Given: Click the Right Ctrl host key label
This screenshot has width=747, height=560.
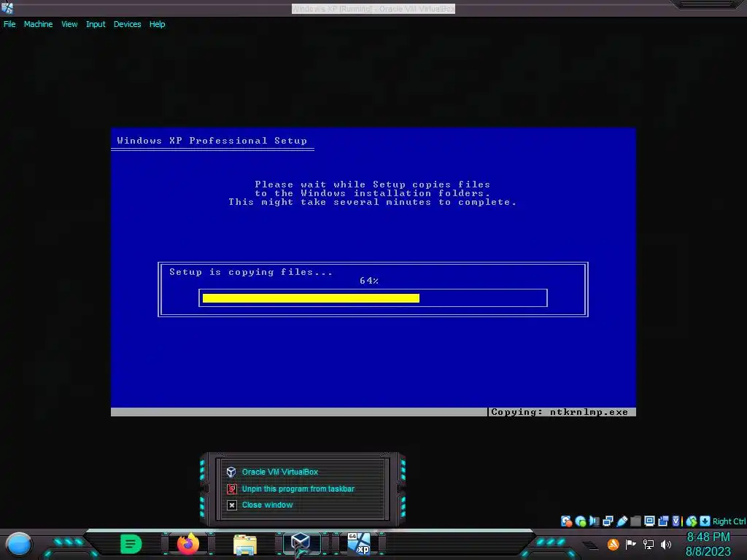Looking at the screenshot, I should tap(729, 521).
